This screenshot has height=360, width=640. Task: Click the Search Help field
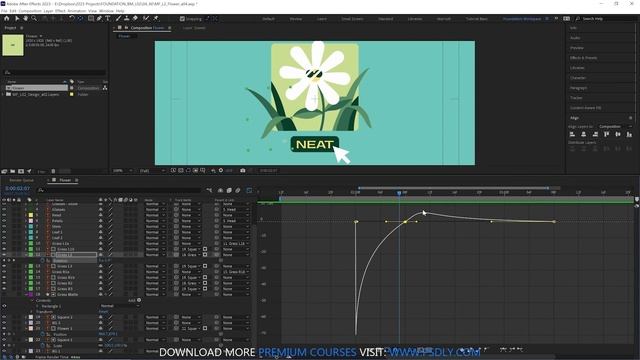[x=594, y=19]
